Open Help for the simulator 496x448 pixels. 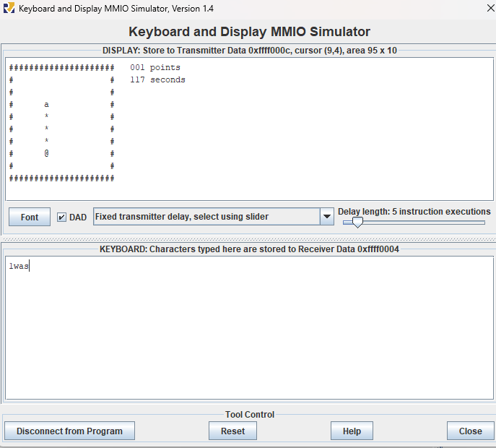[352, 431]
